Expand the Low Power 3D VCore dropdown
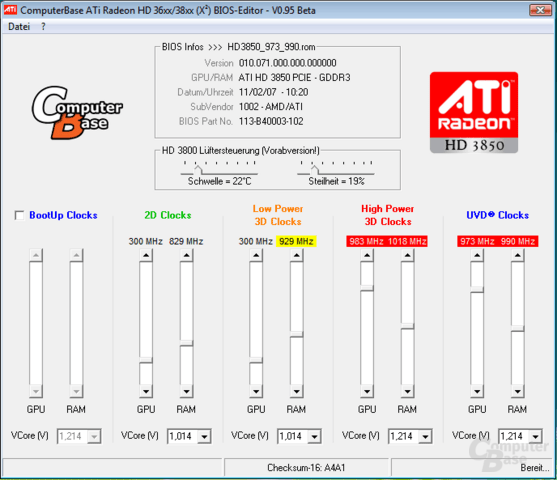 (x=314, y=436)
